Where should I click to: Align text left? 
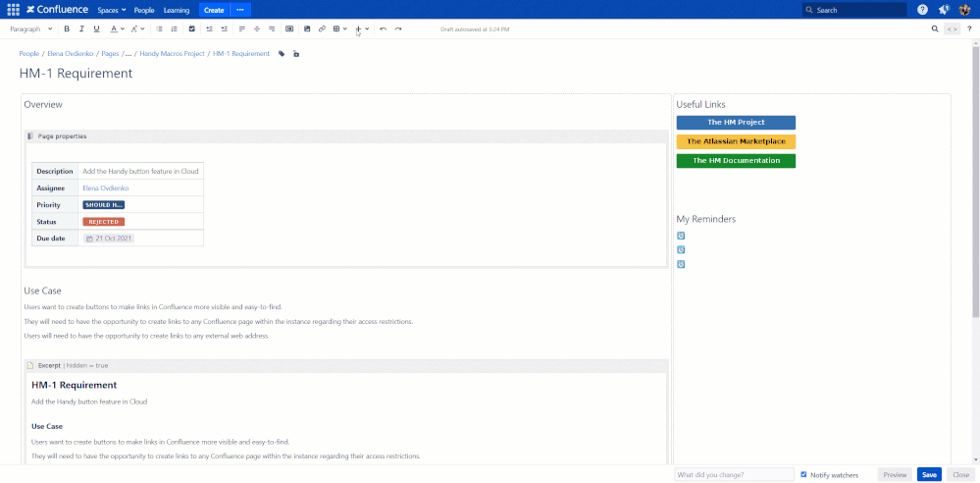tap(242, 28)
